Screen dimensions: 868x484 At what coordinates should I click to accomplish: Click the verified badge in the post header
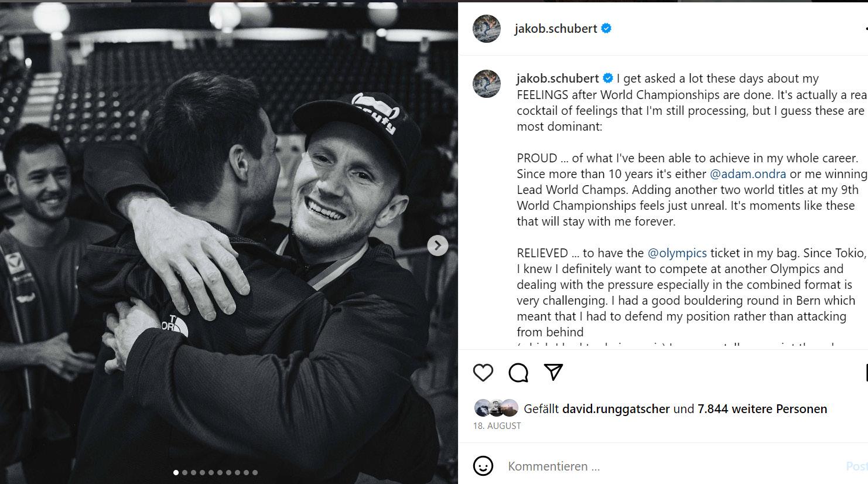[x=606, y=28]
